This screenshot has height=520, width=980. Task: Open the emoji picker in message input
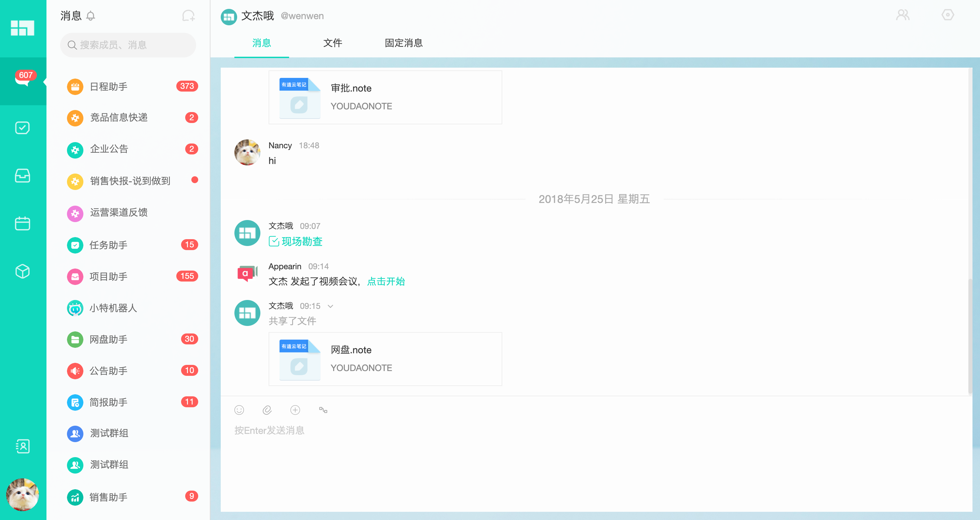pos(239,410)
